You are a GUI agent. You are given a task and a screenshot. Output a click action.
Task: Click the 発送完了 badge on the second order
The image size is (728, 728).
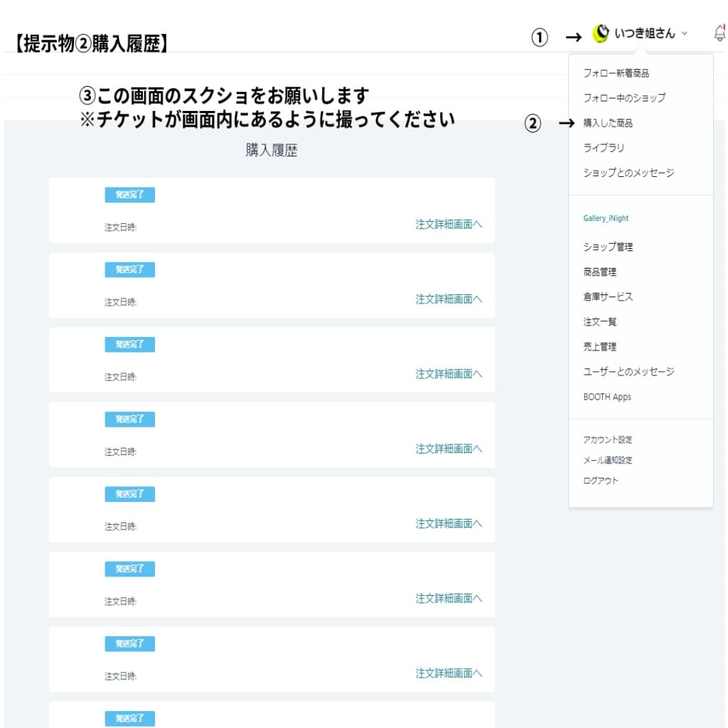tap(129, 269)
